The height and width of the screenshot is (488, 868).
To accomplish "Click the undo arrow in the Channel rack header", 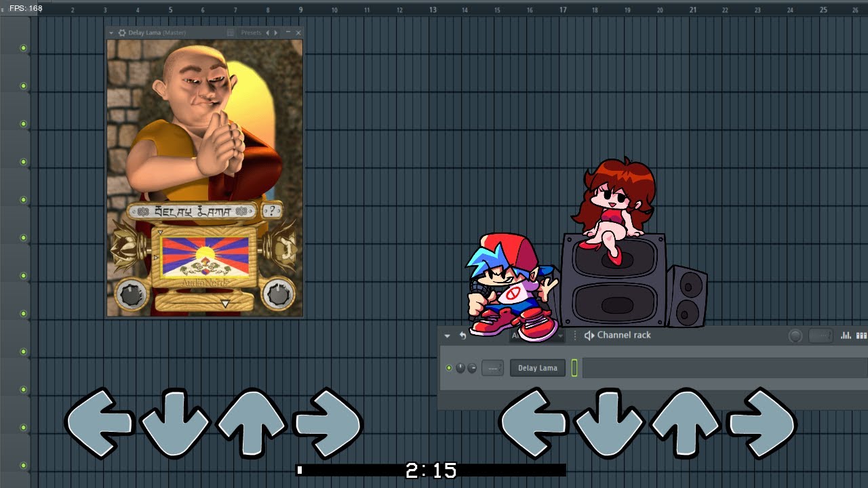I will [x=463, y=335].
